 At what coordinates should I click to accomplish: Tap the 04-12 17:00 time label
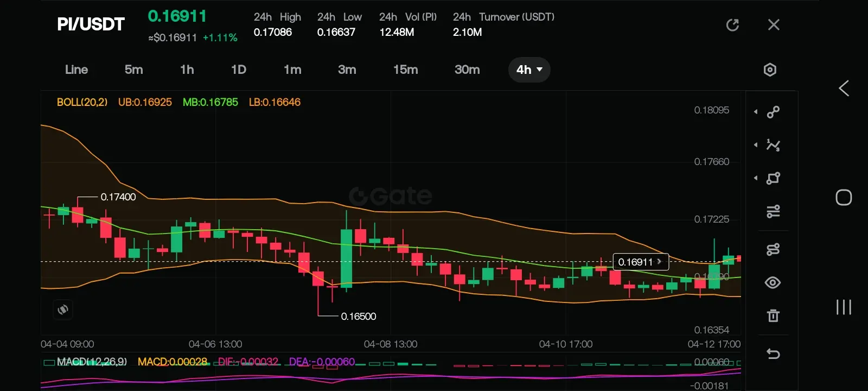tap(714, 344)
